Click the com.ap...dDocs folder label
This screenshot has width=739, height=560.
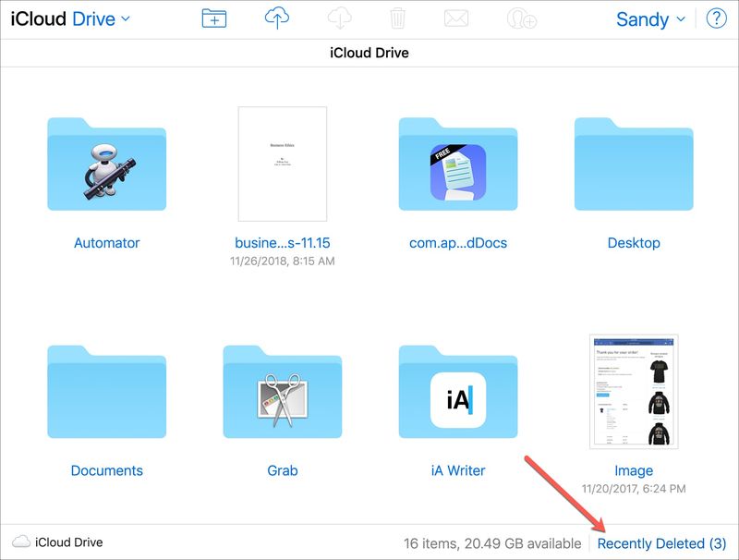pos(458,243)
